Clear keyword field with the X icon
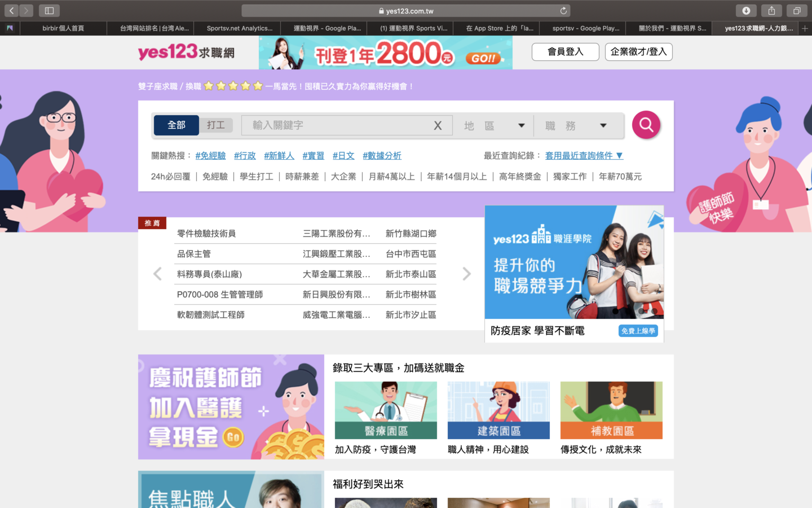812x508 pixels. [438, 126]
